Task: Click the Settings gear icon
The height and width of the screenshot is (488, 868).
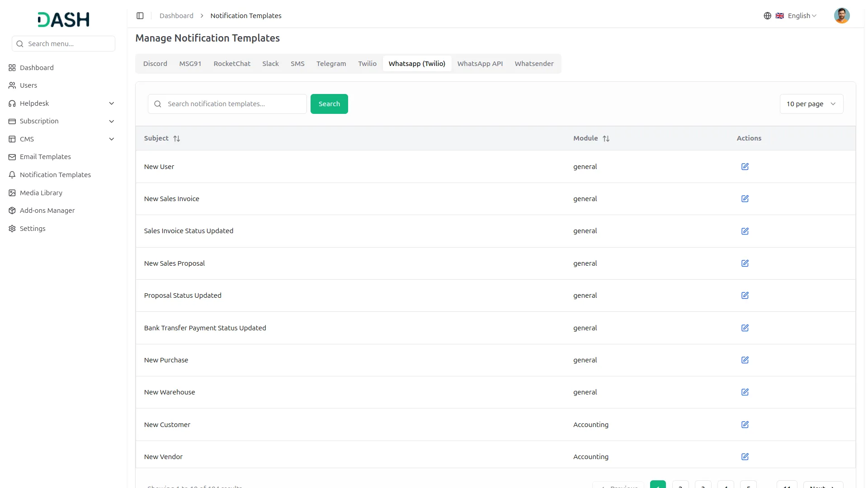Action: (12, 228)
